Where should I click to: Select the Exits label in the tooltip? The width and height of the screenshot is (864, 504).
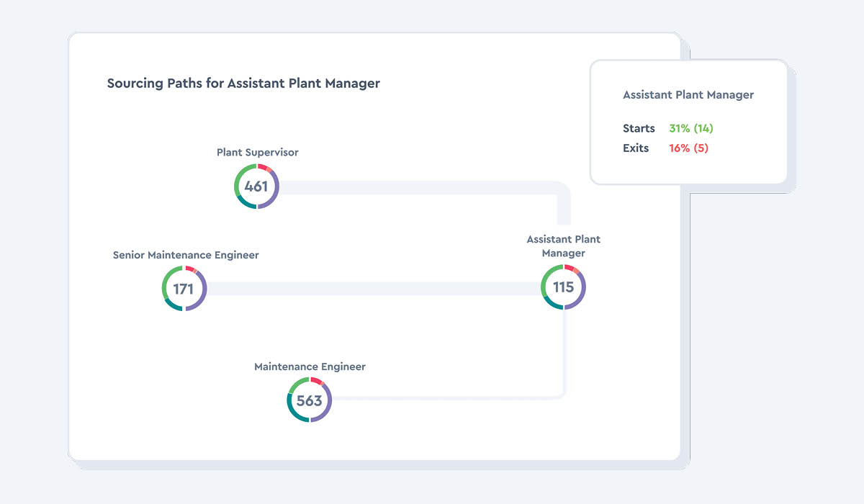(x=636, y=148)
